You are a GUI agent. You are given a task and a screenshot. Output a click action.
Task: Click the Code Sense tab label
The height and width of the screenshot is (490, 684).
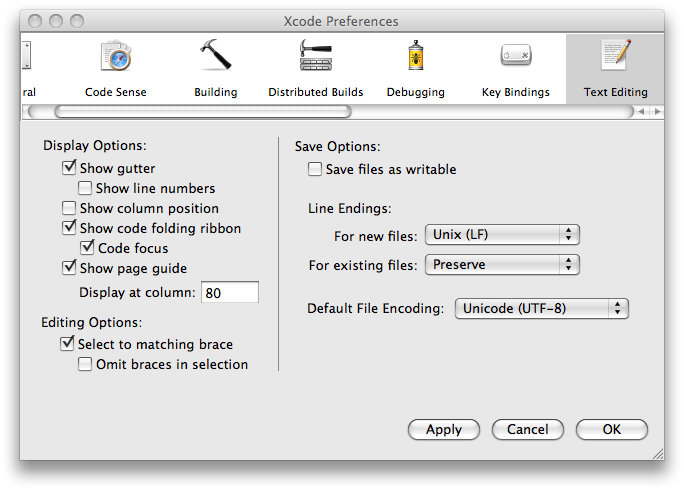click(x=116, y=92)
